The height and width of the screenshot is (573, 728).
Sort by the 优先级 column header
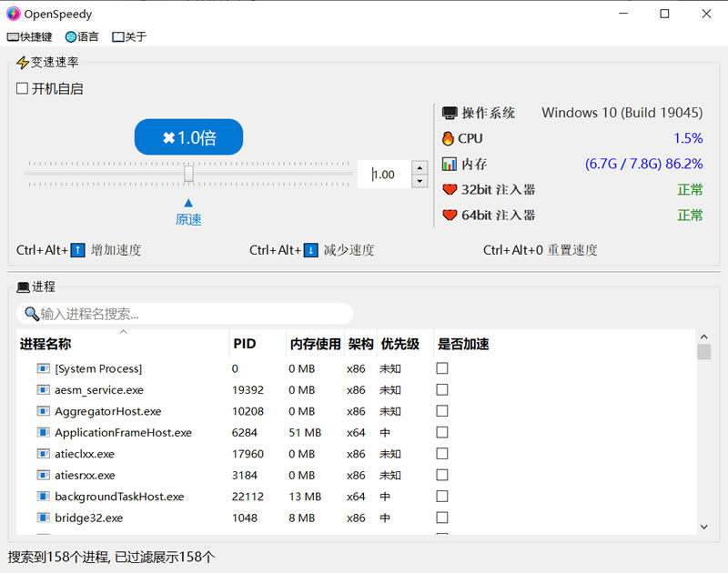[405, 344]
